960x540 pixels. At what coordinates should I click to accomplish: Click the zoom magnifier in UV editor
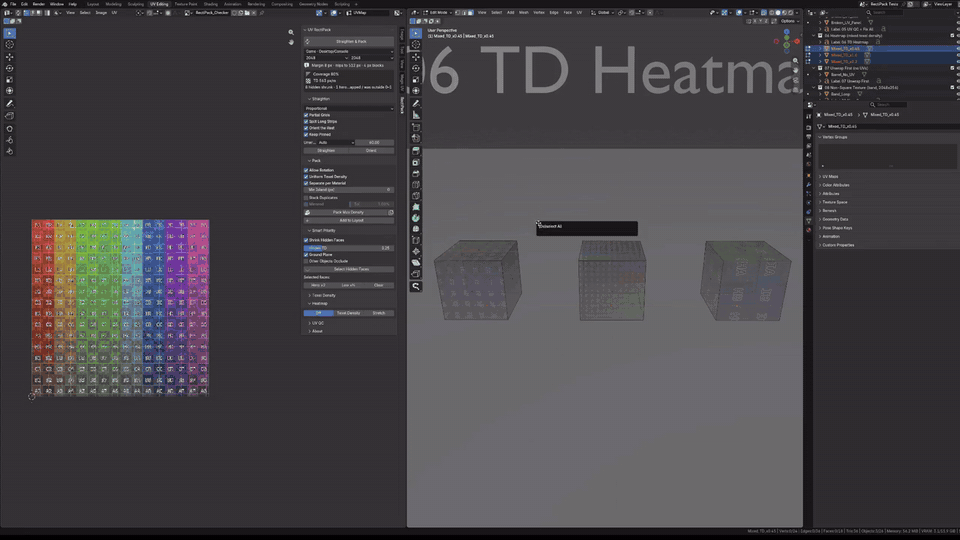click(291, 32)
